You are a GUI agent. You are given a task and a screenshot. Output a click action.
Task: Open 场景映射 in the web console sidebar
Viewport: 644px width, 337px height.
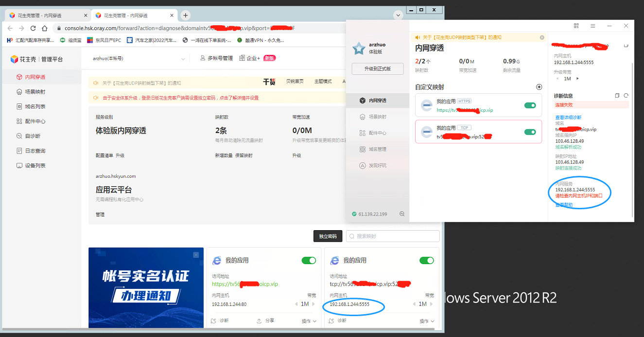[35, 92]
